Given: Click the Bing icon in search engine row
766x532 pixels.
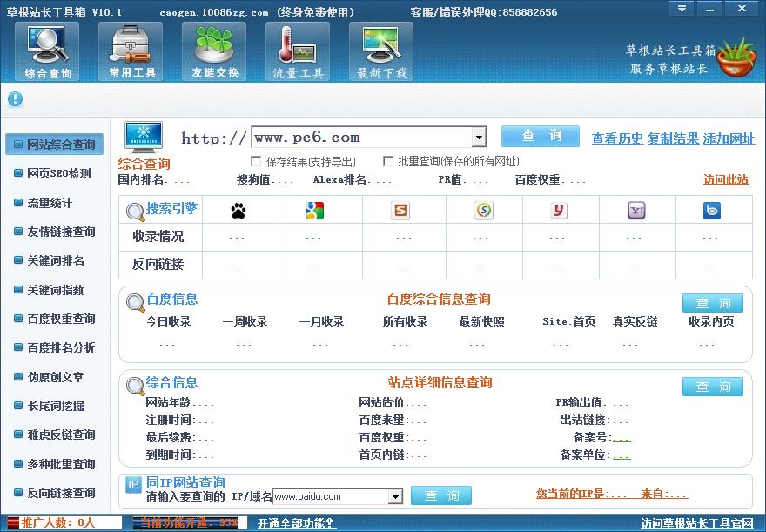Looking at the screenshot, I should click(x=713, y=210).
